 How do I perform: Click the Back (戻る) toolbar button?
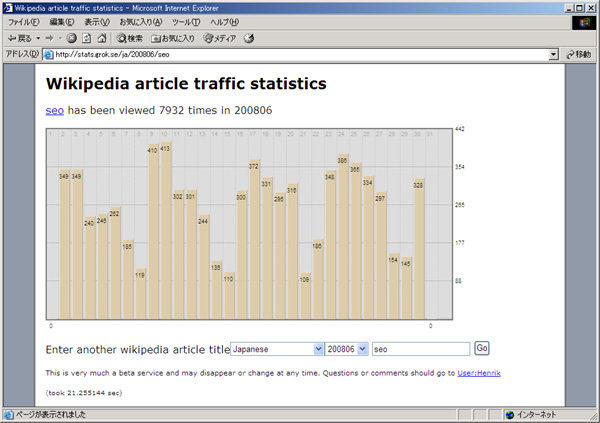(20, 38)
